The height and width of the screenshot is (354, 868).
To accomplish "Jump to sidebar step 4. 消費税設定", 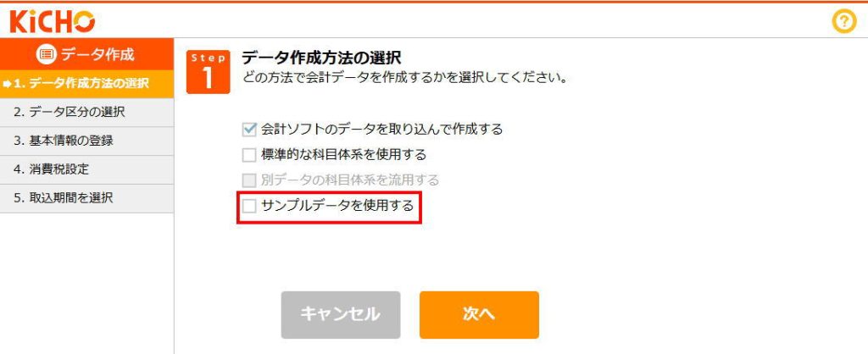I will tap(87, 170).
